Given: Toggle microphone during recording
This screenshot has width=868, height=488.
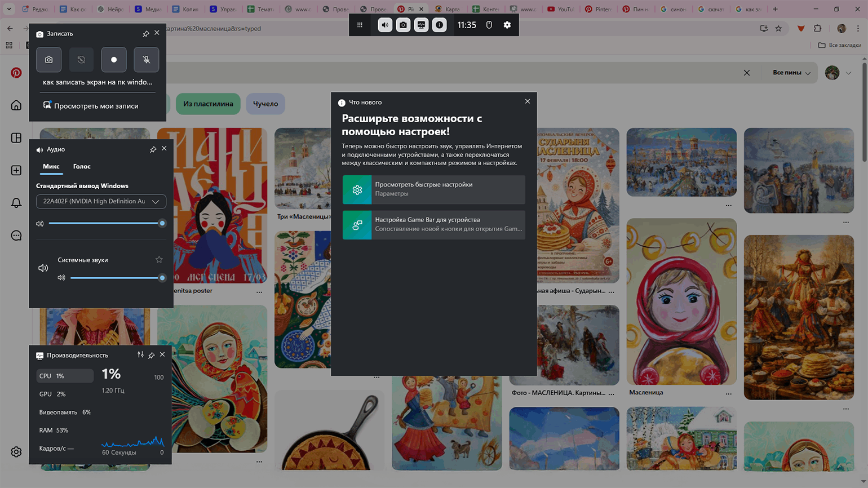Looking at the screenshot, I should [146, 60].
